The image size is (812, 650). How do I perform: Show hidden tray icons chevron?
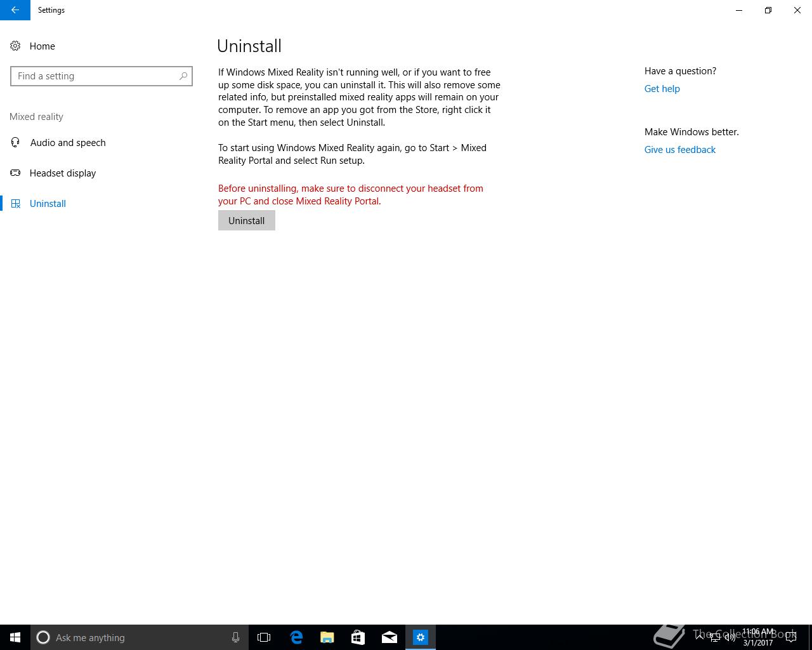point(700,637)
